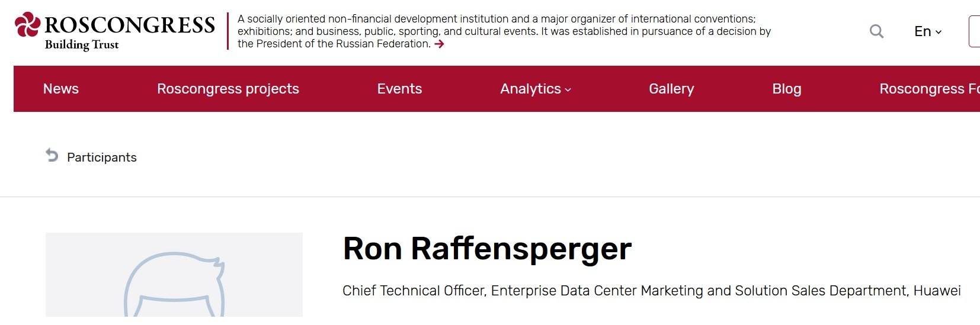Open search with the magnifier icon

pyautogui.click(x=876, y=31)
